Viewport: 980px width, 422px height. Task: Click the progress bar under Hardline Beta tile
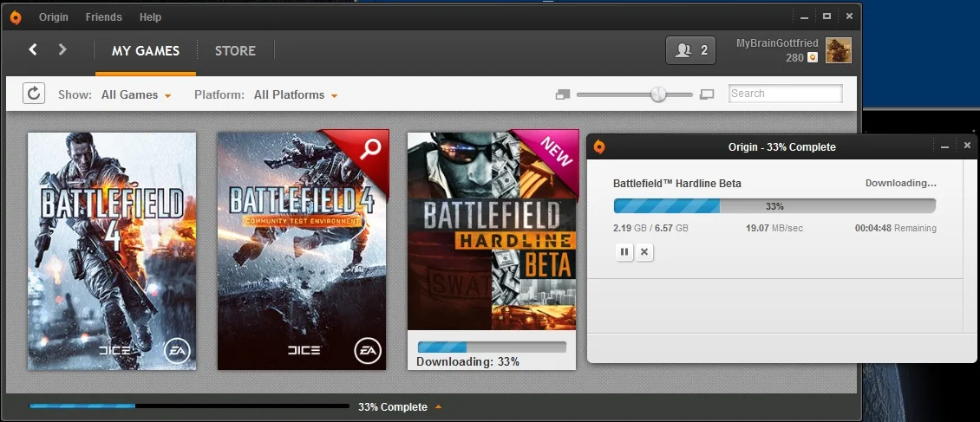click(491, 347)
